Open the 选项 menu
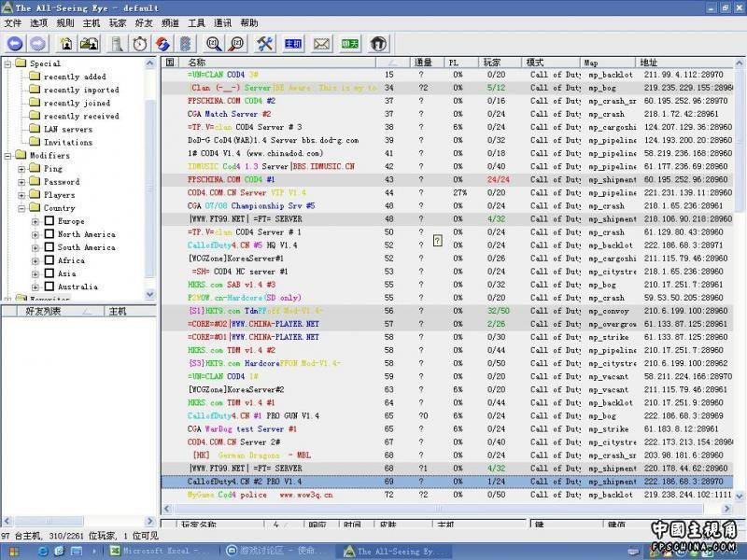Image resolution: width=747 pixels, height=560 pixels. click(x=38, y=22)
